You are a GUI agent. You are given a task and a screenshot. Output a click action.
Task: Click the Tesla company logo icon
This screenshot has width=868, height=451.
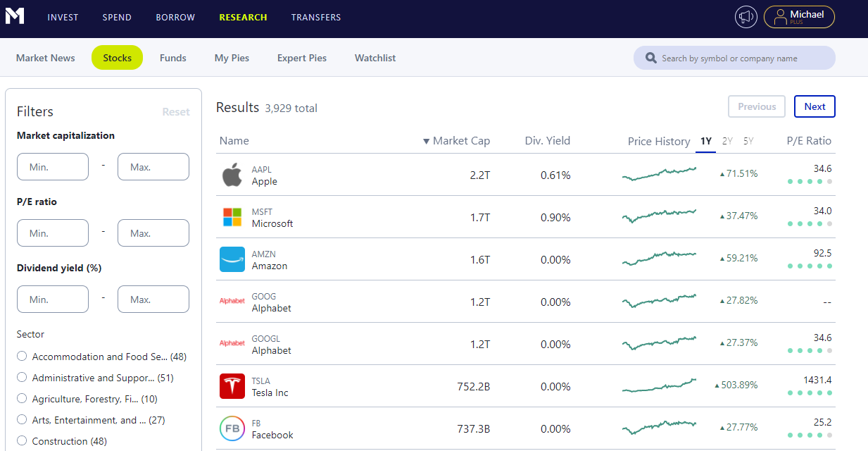pos(232,386)
